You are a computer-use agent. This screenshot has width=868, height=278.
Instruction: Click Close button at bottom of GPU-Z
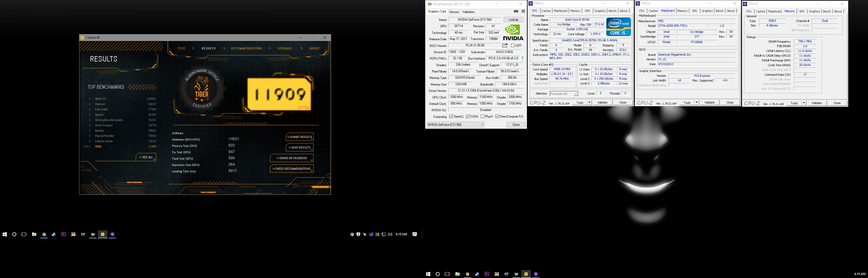coord(516,125)
